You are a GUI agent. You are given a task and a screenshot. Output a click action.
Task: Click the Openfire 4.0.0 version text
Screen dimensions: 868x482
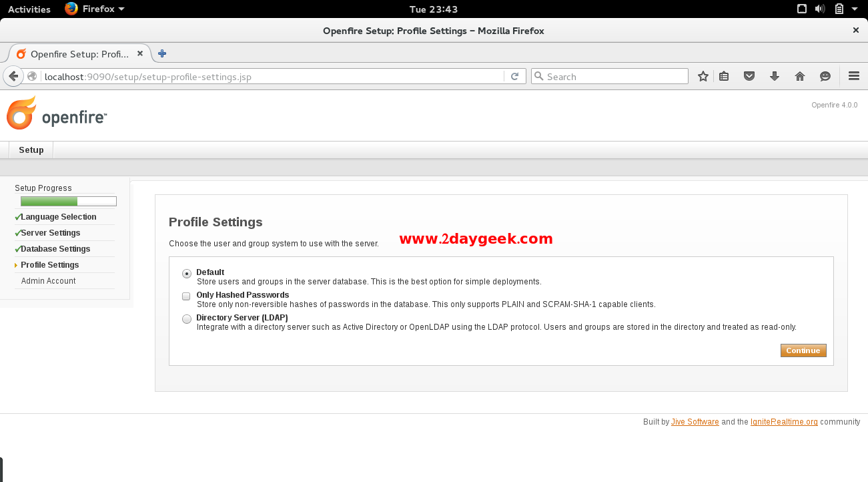[835, 105]
